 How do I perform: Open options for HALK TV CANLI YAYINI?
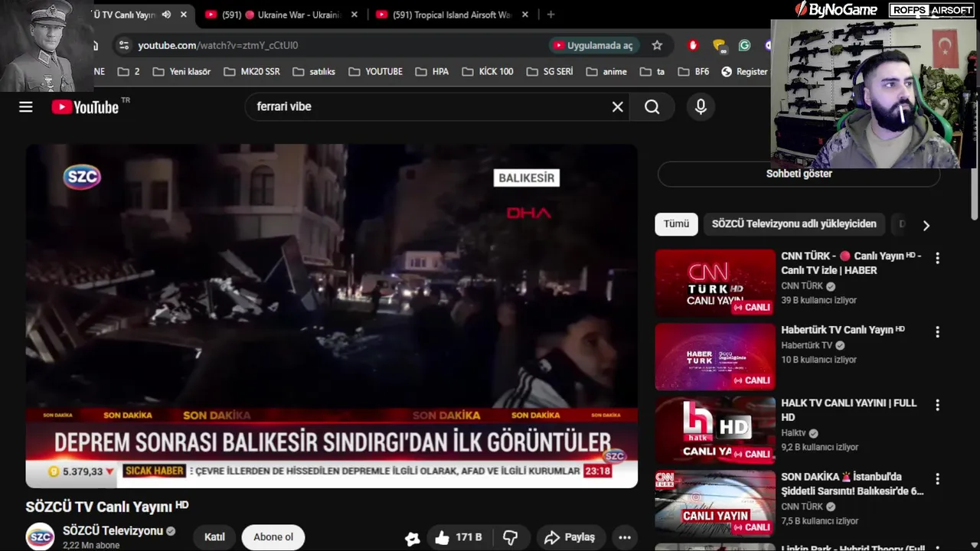click(937, 405)
